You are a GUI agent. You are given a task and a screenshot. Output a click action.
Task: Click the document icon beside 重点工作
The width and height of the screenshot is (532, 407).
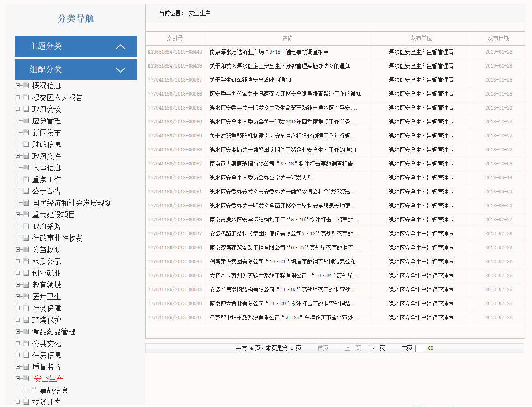26,179
